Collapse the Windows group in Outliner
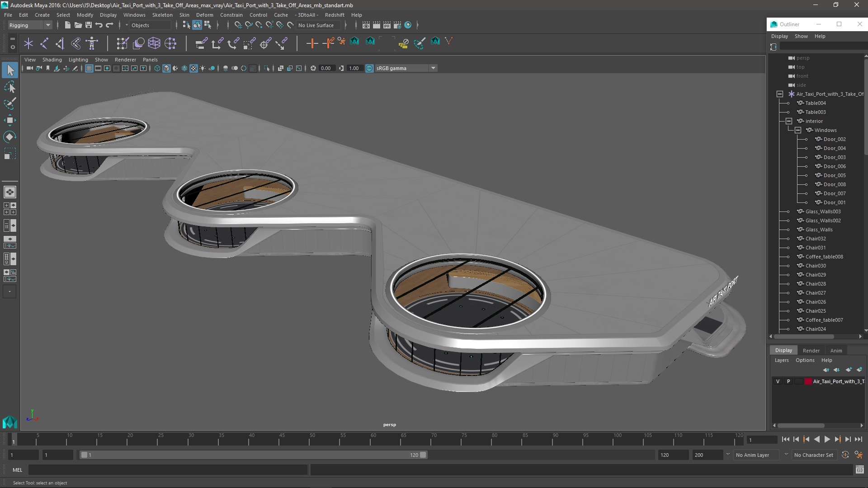 798,130
